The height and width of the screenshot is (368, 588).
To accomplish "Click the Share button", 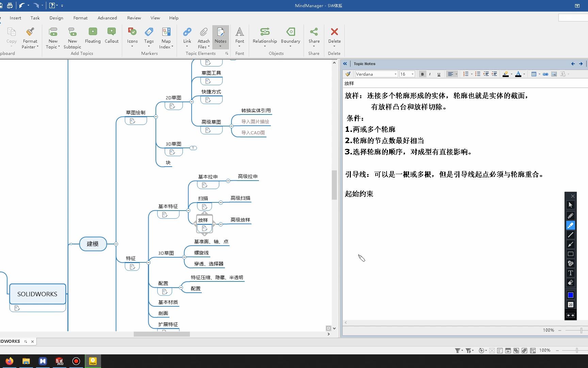I will coord(314,37).
